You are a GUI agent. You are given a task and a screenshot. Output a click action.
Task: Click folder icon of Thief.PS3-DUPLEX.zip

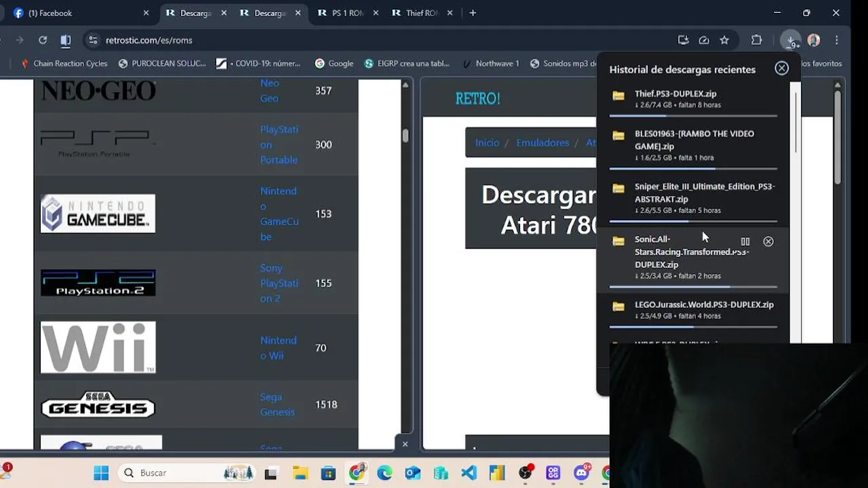tap(618, 96)
